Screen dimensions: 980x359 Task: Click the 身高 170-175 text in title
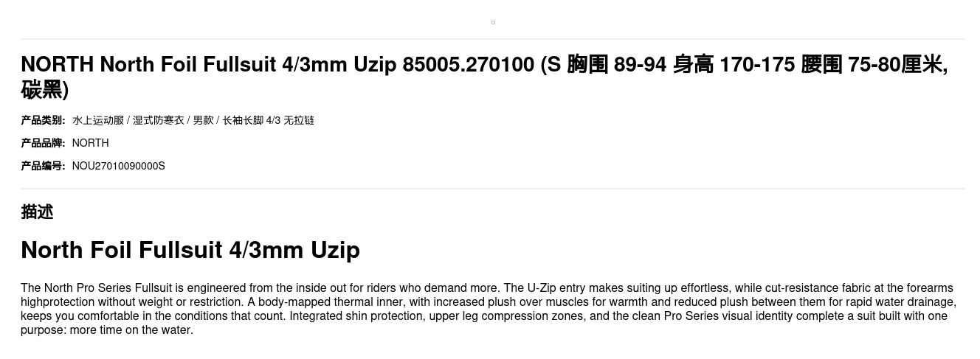point(734,65)
